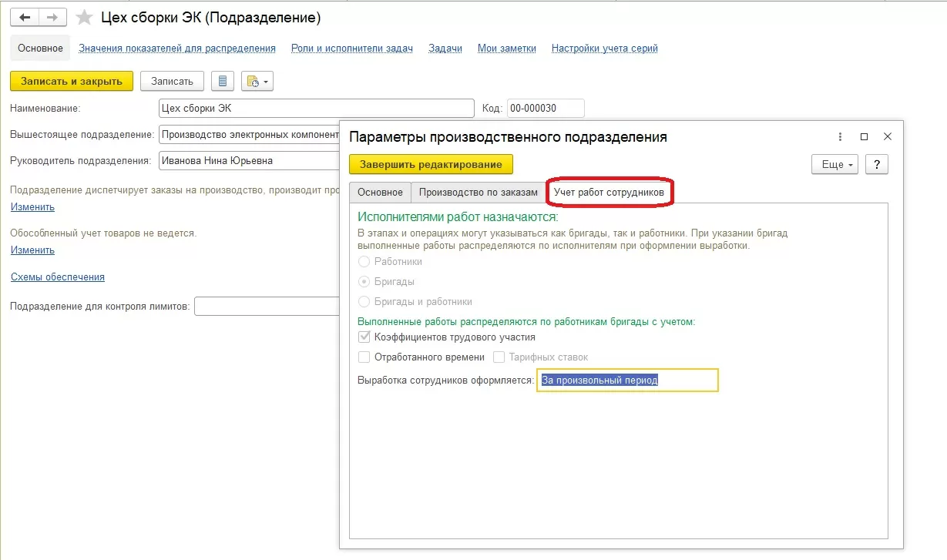Click the Исполнителями работ назначаются heading
Screen dimensions: 947x560
click(x=458, y=217)
